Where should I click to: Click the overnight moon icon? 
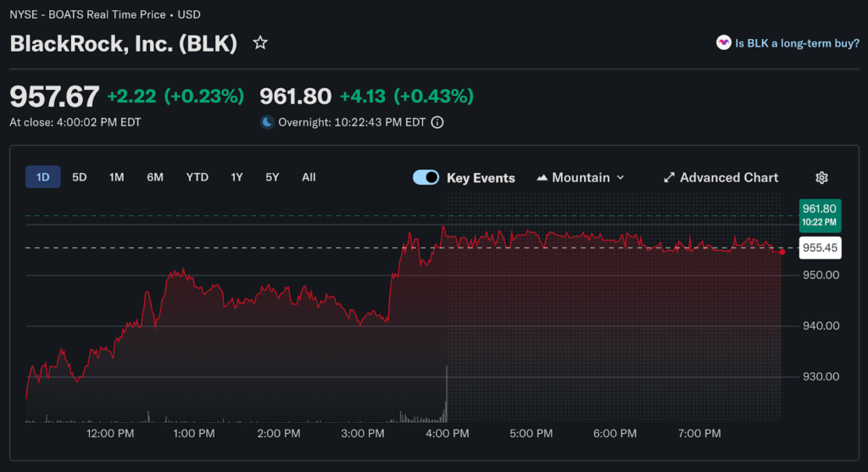267,122
